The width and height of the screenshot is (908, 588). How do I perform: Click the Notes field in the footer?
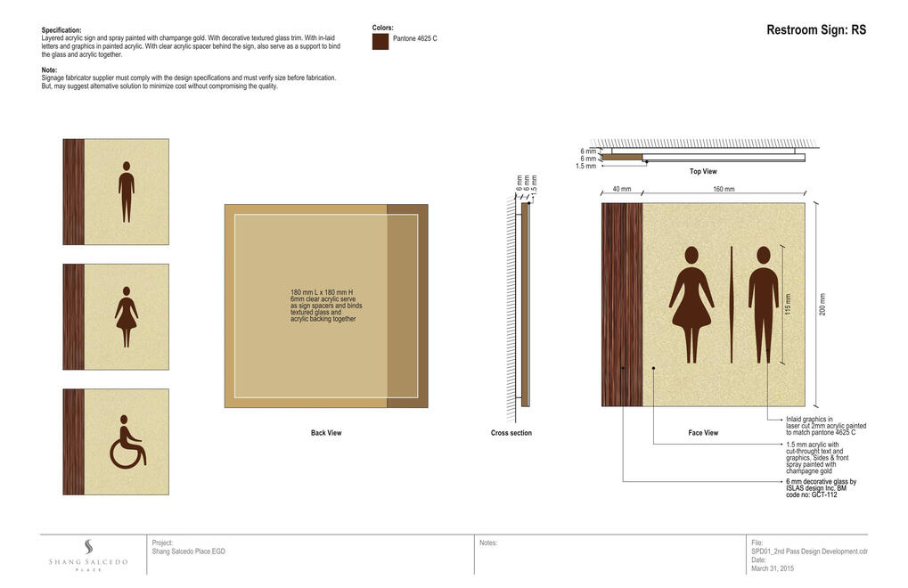coord(488,543)
